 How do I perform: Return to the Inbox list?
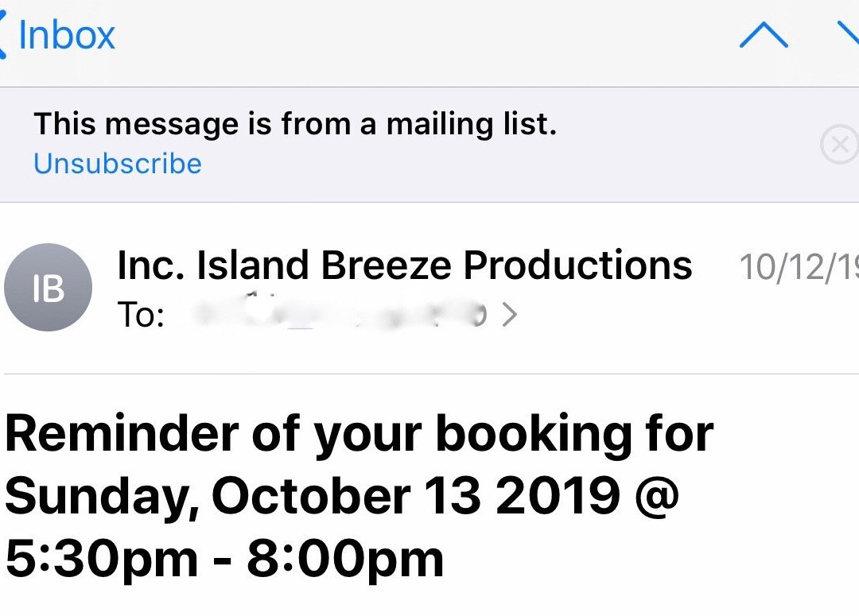click(57, 35)
